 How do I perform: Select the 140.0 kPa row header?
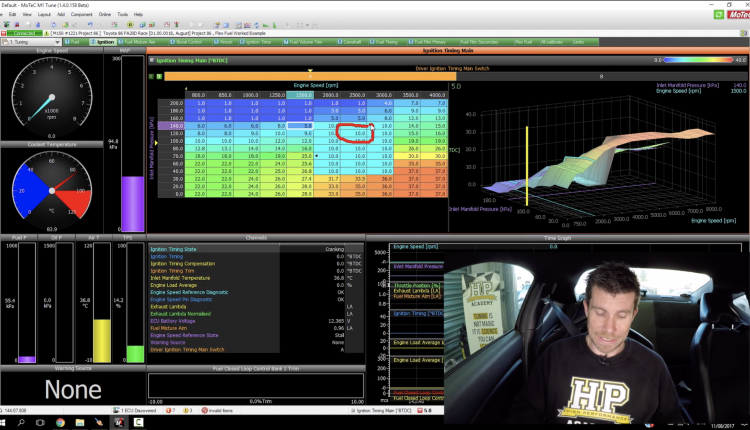point(176,125)
